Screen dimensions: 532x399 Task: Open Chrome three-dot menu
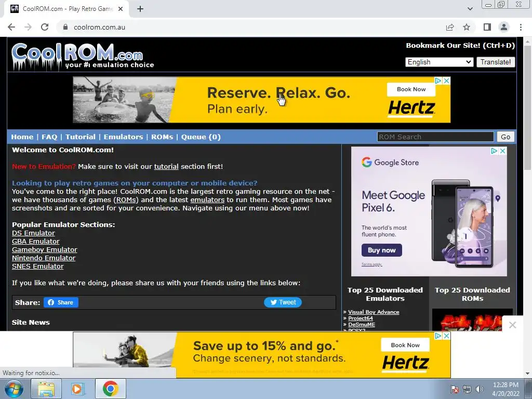(521, 27)
